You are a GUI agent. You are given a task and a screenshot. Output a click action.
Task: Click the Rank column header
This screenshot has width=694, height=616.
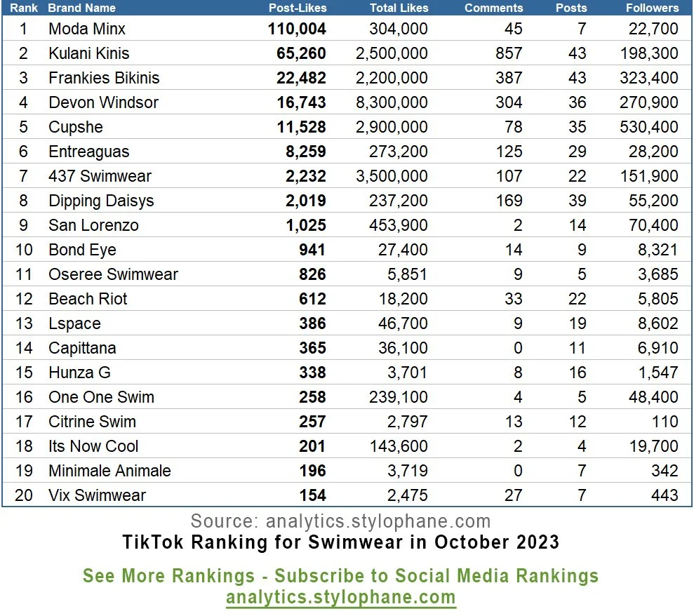(24, 8)
